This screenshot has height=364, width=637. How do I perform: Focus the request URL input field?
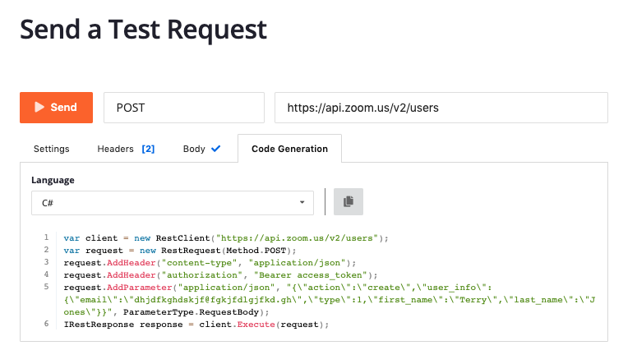pyautogui.click(x=441, y=108)
